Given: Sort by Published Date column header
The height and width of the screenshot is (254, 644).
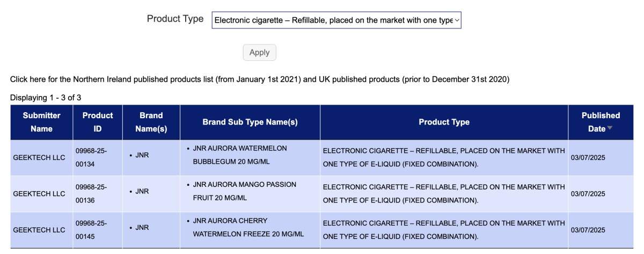Looking at the screenshot, I should coord(601,122).
